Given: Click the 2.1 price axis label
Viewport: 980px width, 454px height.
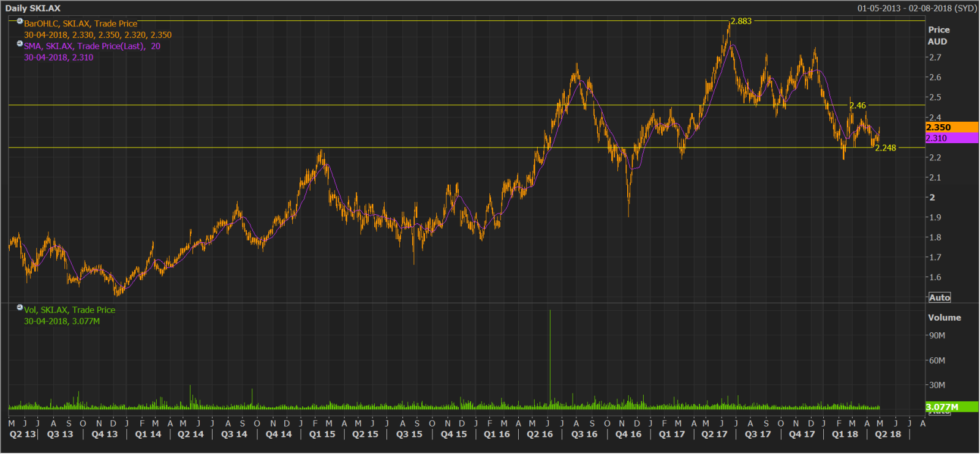Looking at the screenshot, I should tap(935, 177).
